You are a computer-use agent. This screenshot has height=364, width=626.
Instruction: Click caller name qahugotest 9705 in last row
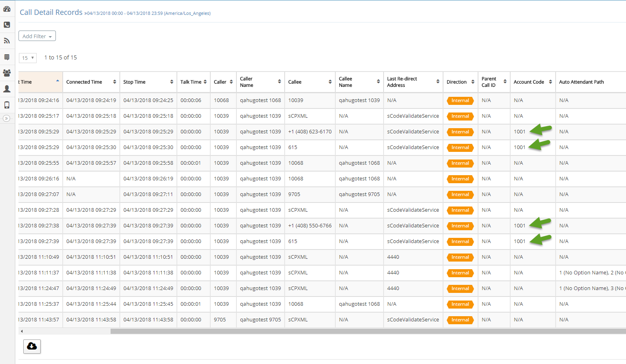[261, 320]
